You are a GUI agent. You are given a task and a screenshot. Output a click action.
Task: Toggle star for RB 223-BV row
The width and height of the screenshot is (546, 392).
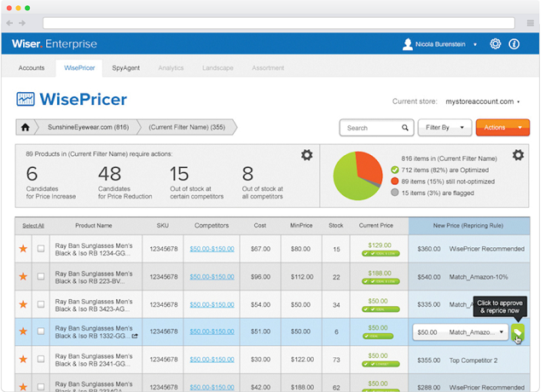[23, 276]
